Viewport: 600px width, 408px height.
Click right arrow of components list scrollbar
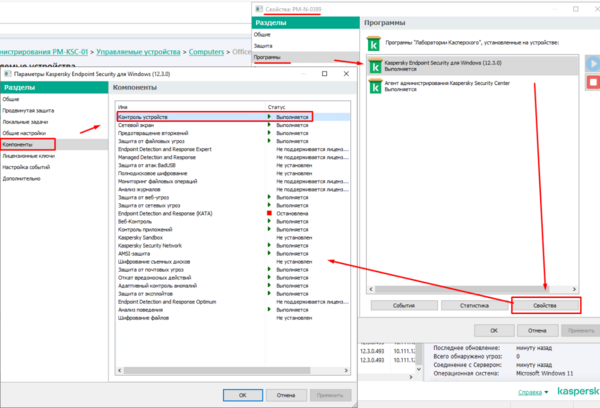pos(346,370)
